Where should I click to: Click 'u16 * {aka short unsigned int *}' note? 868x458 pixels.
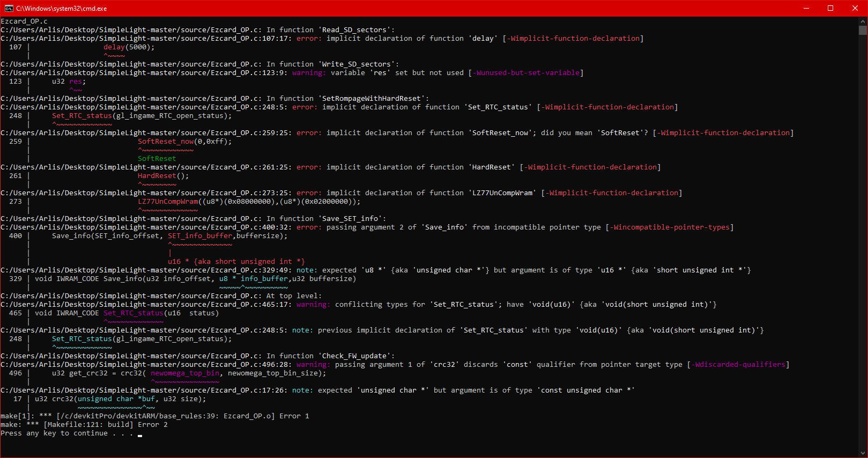[x=236, y=262]
